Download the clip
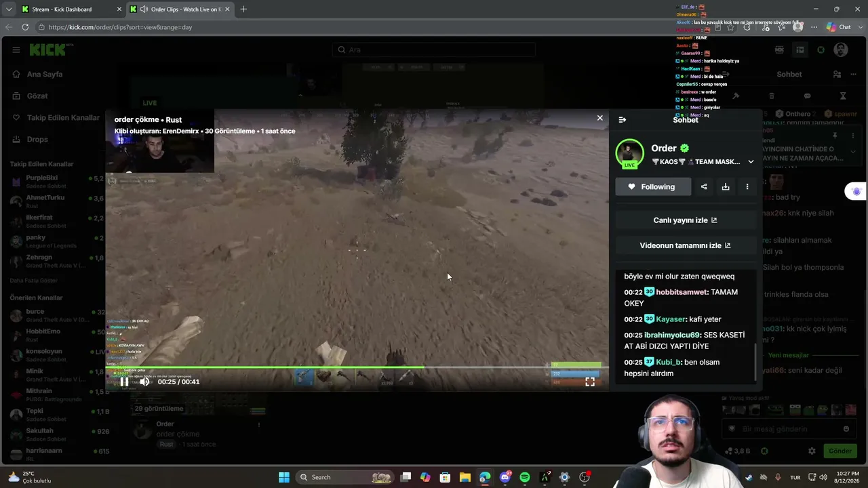 click(x=726, y=186)
